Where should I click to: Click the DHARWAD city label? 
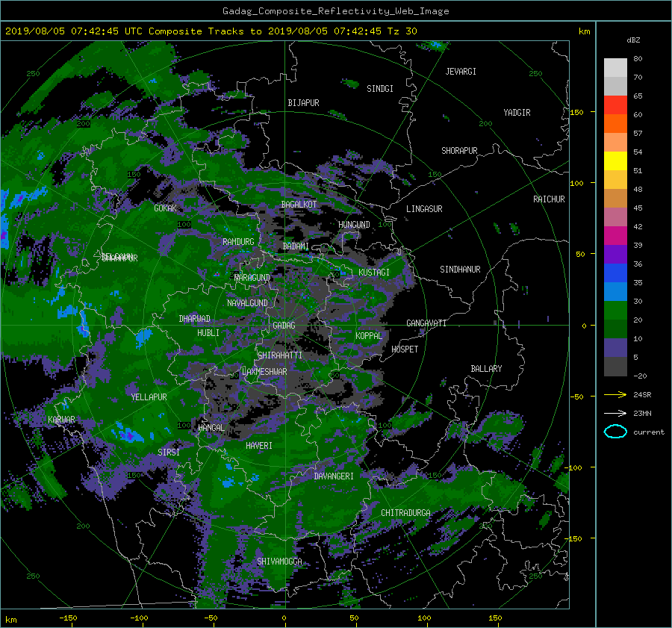tap(194, 319)
